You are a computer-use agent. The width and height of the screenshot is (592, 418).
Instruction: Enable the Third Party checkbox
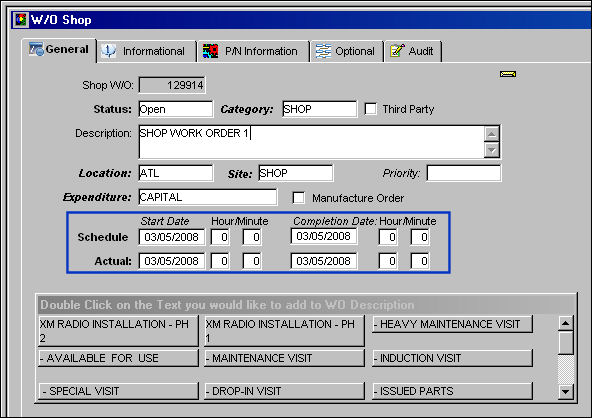point(370,109)
